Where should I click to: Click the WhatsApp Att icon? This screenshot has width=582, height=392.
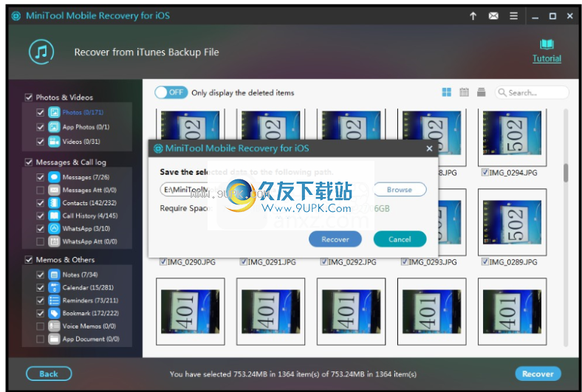pos(54,241)
